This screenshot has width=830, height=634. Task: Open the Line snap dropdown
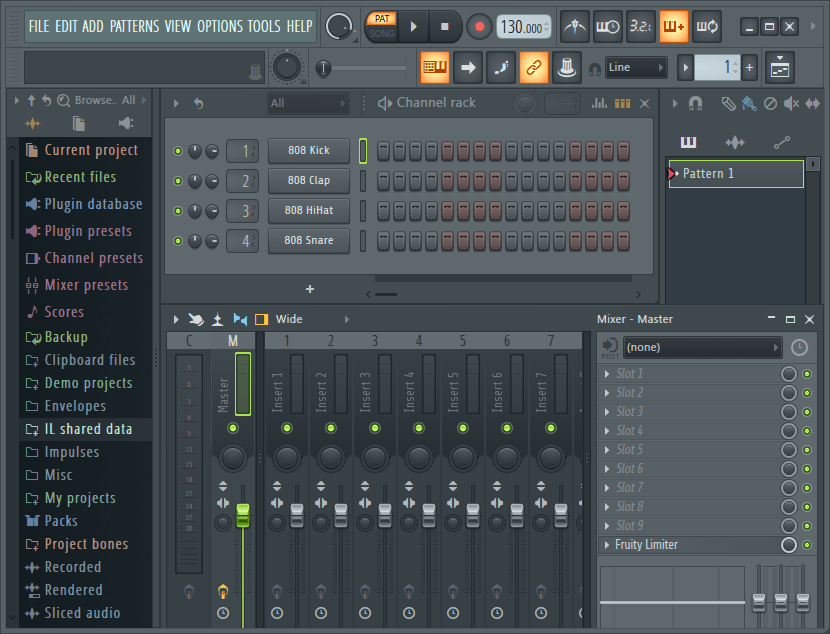click(x=635, y=67)
